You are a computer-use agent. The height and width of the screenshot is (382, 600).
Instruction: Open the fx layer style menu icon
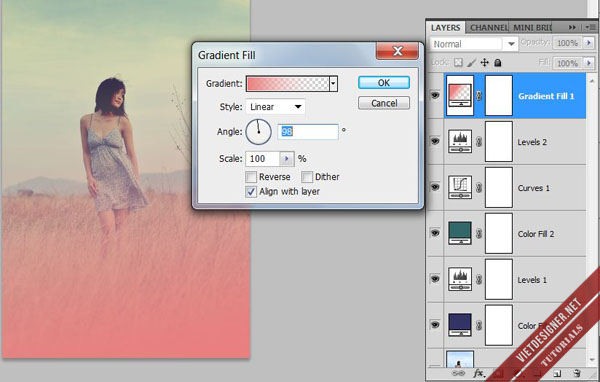click(478, 373)
